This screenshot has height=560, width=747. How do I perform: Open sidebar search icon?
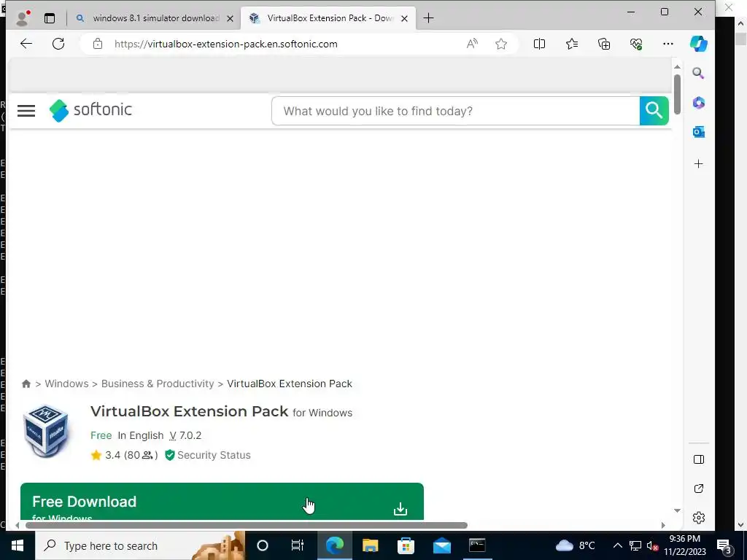[698, 73]
